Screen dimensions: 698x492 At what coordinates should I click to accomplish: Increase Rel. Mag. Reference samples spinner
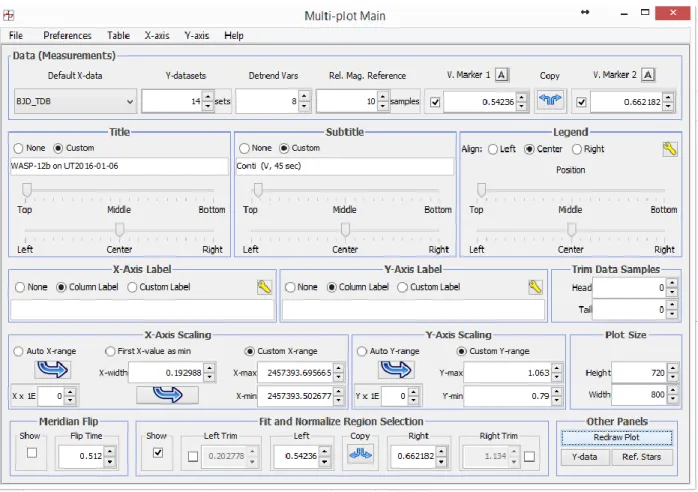tap(383, 97)
